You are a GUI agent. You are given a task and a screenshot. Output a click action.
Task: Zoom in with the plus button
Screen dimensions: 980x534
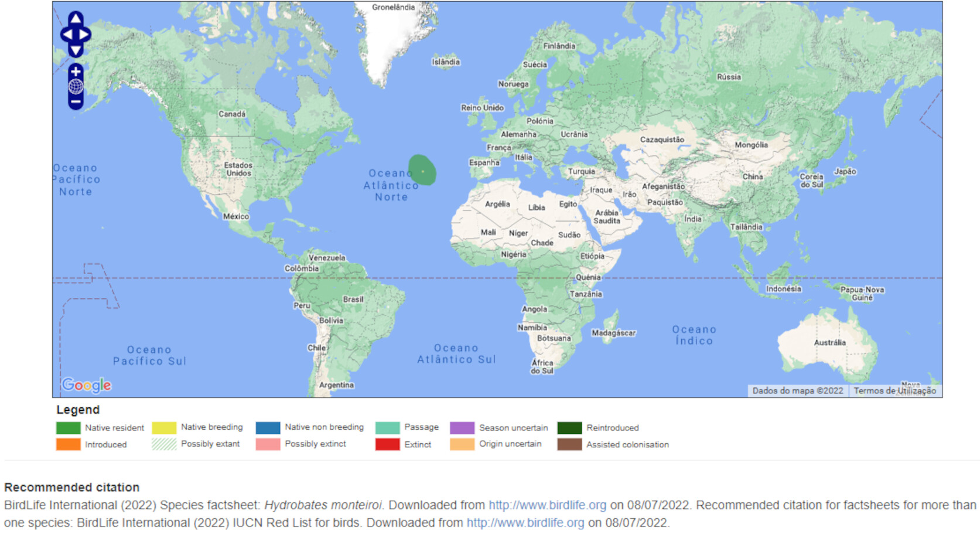(76, 72)
